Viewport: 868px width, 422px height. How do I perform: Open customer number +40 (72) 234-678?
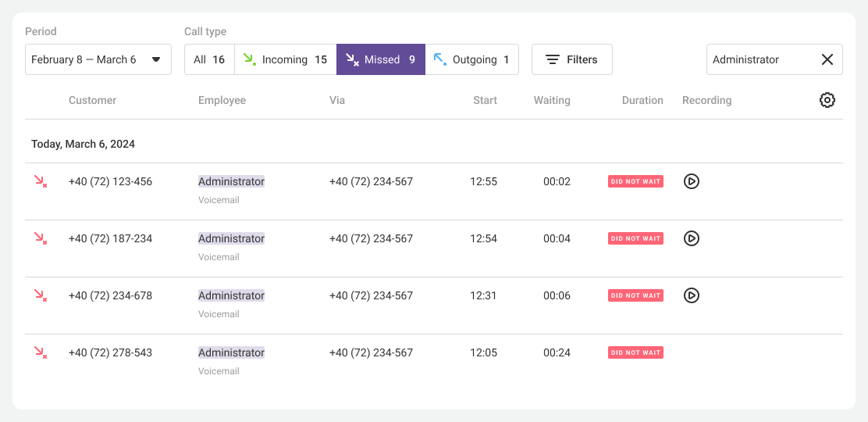110,295
